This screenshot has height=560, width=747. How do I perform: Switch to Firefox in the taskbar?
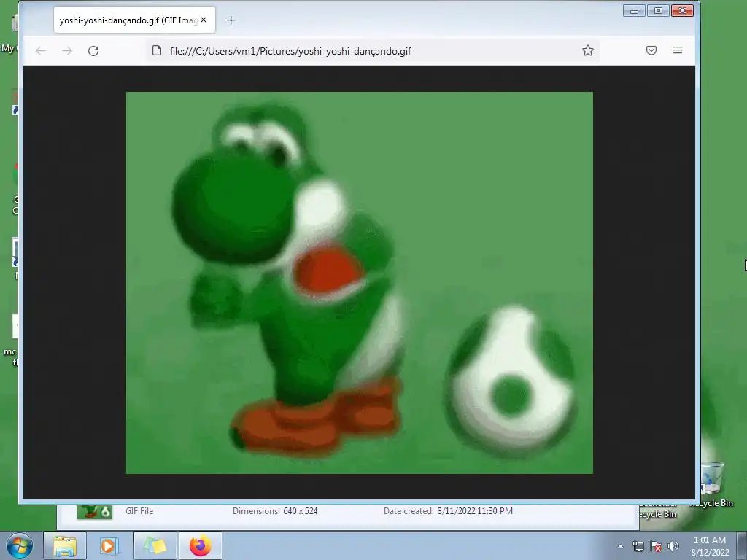200,545
